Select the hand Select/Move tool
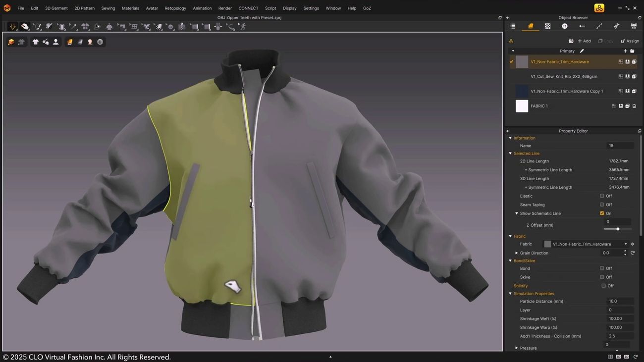Screen dimensions: 644x362 click(25, 26)
